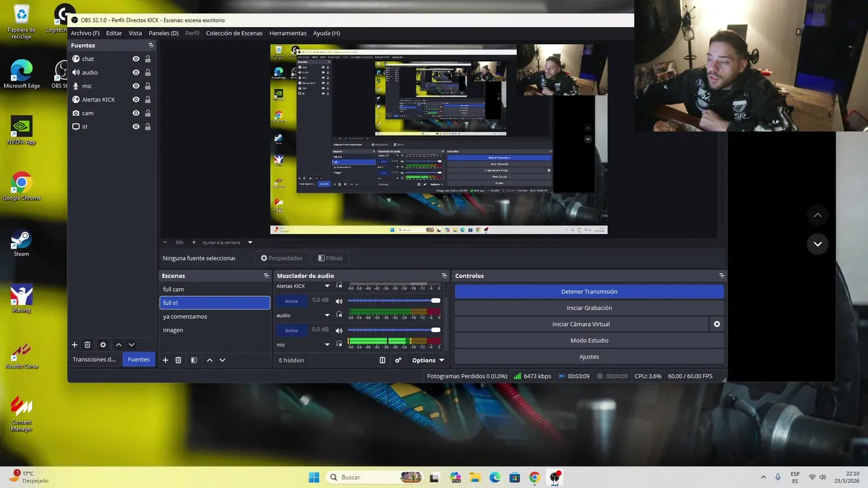Pop out the Fuentes dock panel

tap(151, 45)
